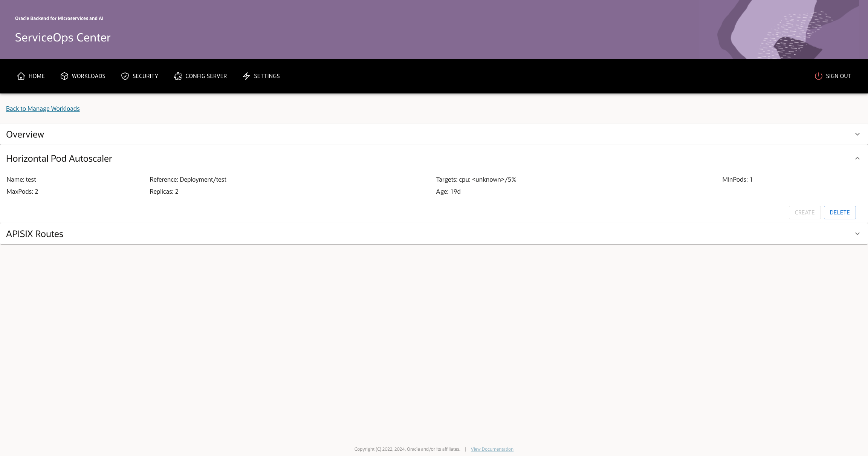
Task: Open the WORKLOADS menu item
Action: tap(89, 76)
